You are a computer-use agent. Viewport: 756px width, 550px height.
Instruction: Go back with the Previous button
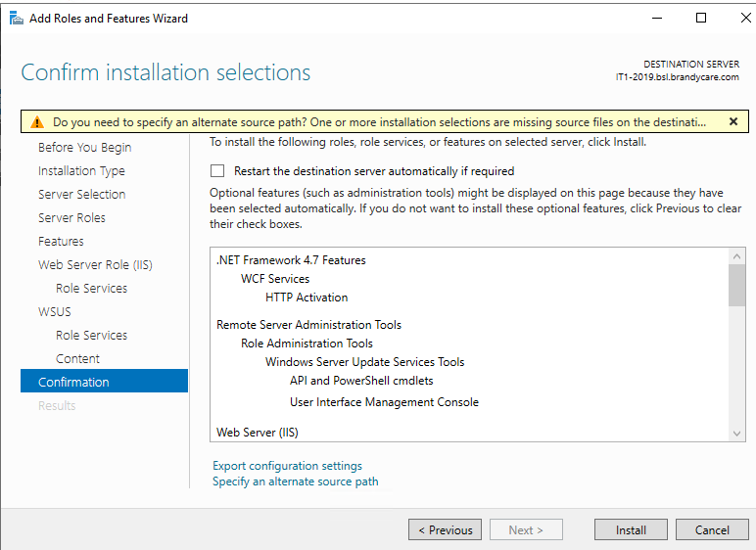(445, 529)
